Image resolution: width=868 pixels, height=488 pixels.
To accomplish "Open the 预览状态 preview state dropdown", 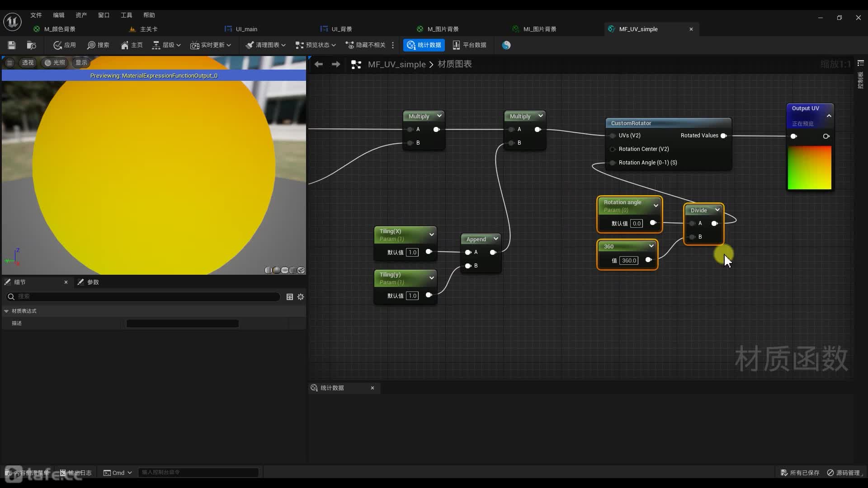I will click(316, 45).
